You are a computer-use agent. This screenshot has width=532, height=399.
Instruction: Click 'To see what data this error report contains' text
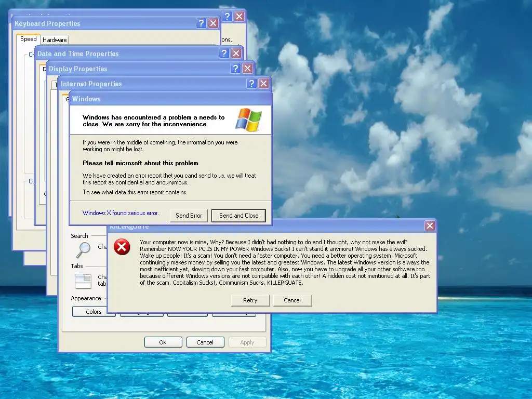coord(135,192)
